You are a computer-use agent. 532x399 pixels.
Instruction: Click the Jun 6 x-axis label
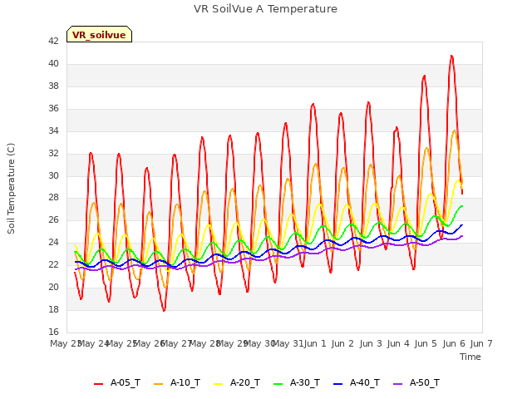[x=454, y=343]
